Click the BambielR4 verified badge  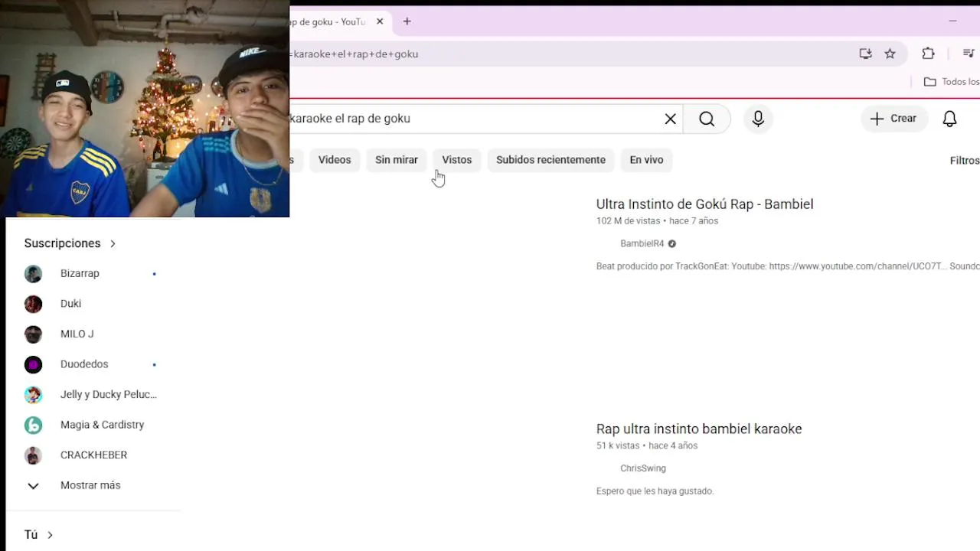click(x=671, y=243)
